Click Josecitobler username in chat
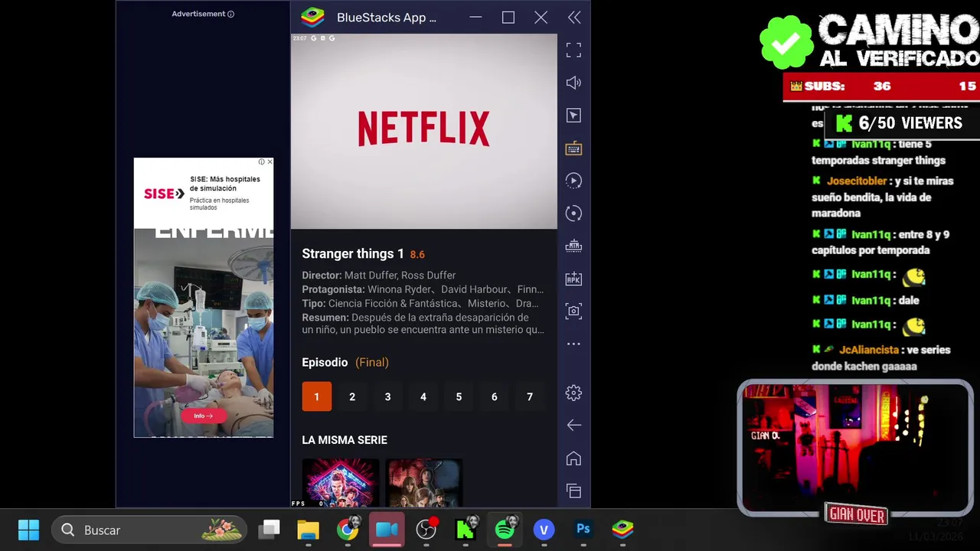Image resolution: width=980 pixels, height=551 pixels. [857, 181]
